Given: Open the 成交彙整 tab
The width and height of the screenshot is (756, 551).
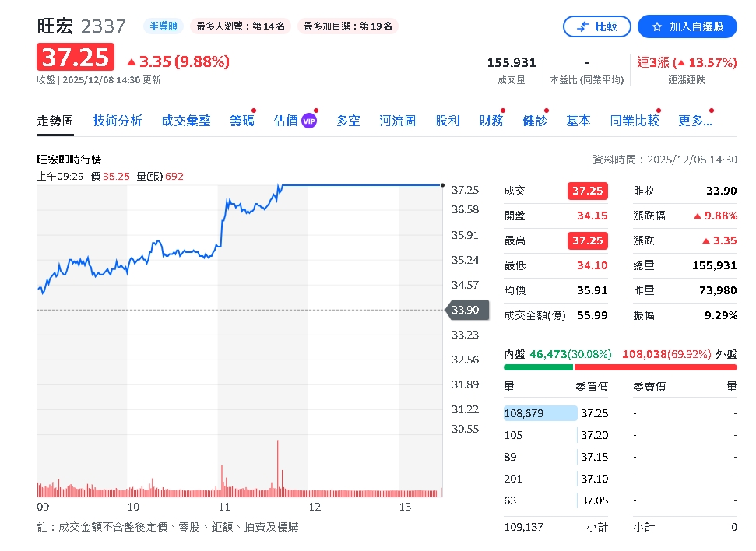Looking at the screenshot, I should 186,121.
